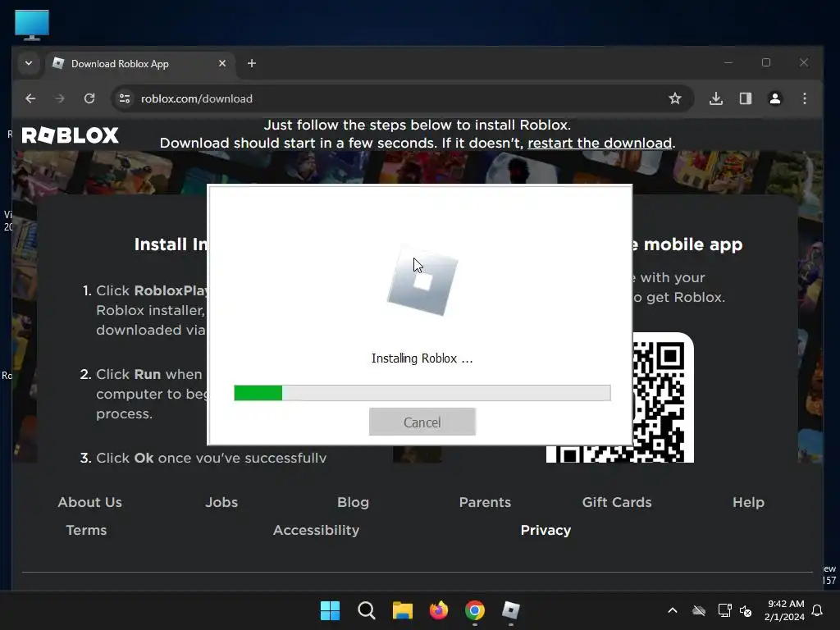Toggle the Chrome side panel

pyautogui.click(x=746, y=98)
